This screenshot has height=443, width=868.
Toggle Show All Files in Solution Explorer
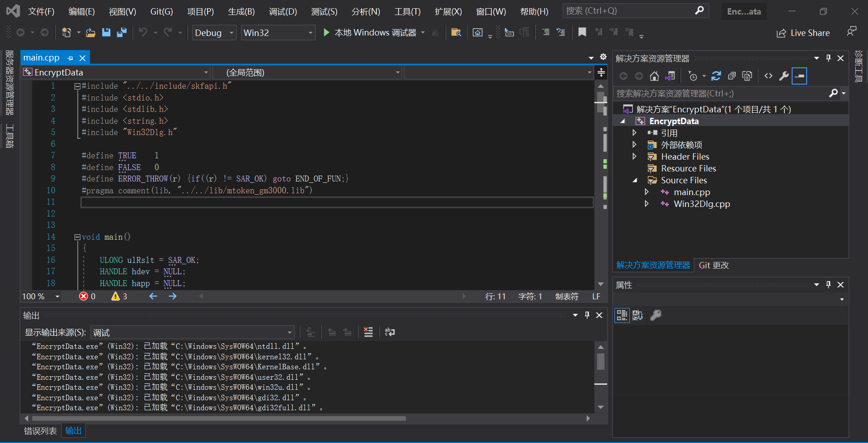(x=747, y=76)
